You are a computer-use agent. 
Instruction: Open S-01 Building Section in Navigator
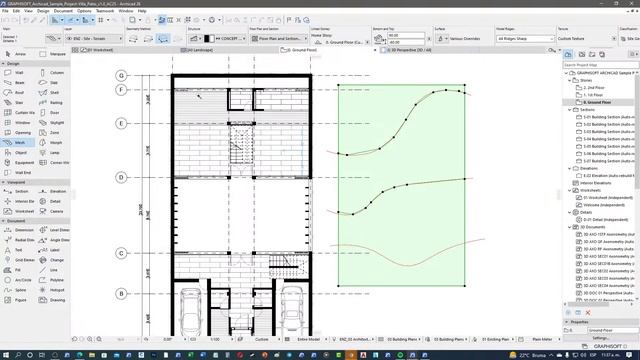tap(606, 117)
